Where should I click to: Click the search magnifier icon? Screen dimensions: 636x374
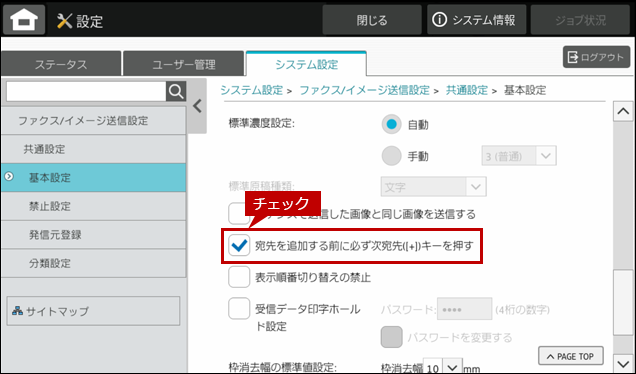[x=176, y=92]
